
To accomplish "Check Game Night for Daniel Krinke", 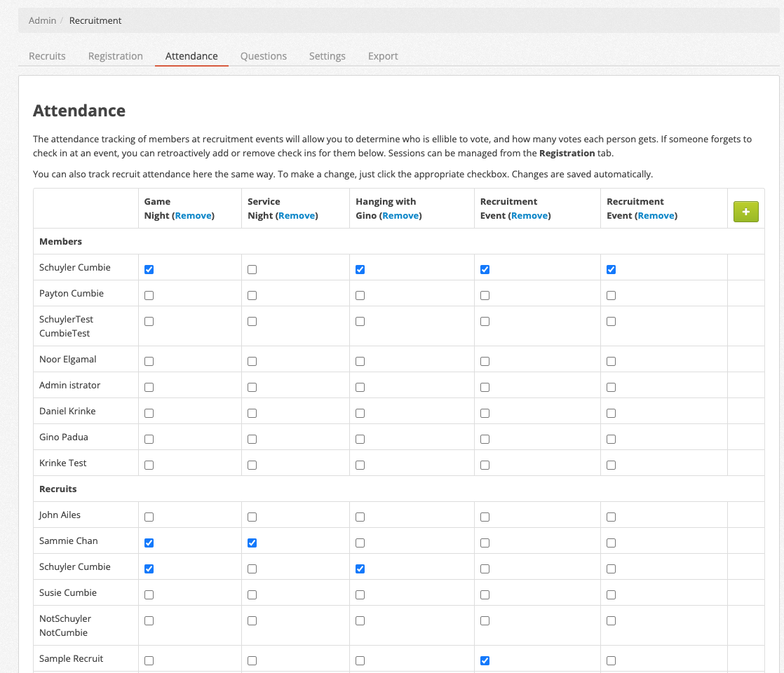I will click(x=149, y=413).
